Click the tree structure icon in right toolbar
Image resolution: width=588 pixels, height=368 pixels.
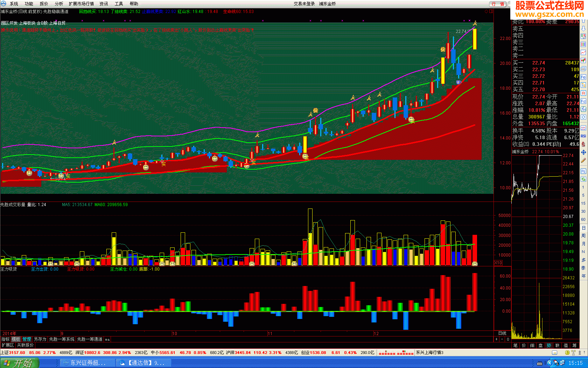(583, 85)
